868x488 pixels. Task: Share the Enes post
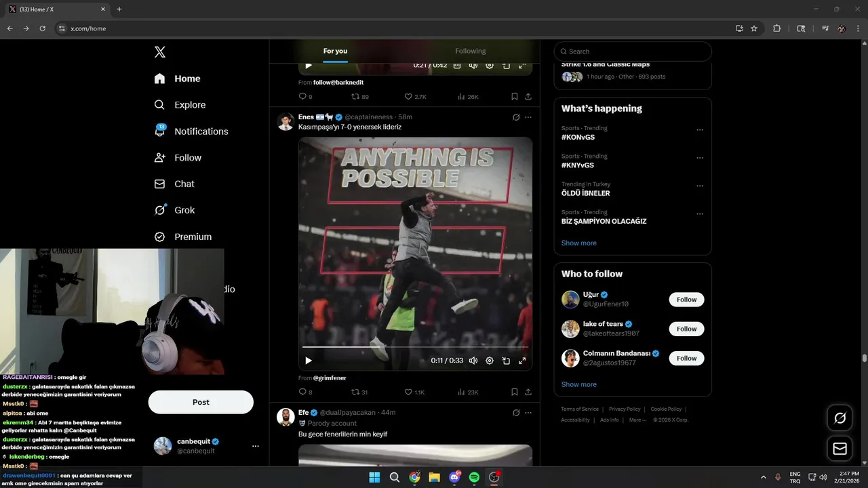(528, 392)
